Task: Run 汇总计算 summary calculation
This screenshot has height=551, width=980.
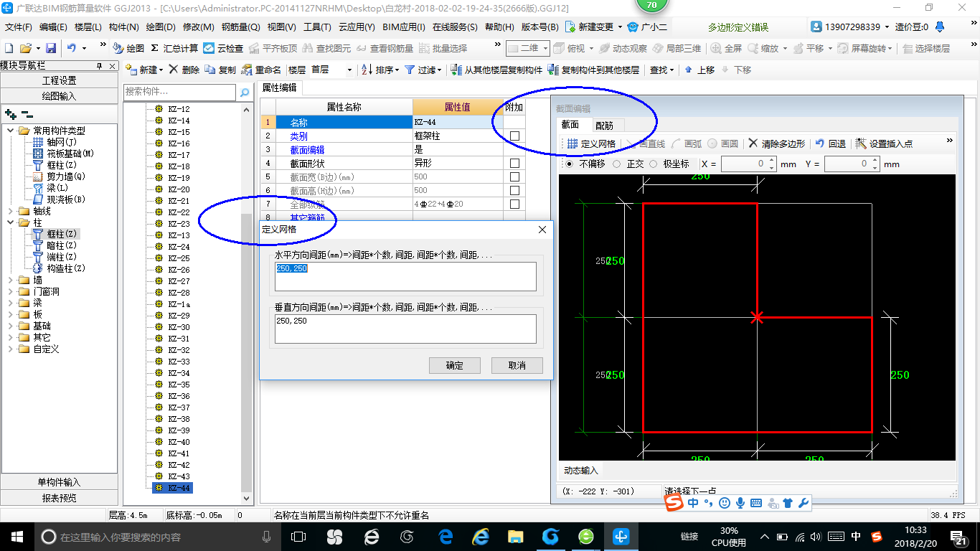Action: coord(174,48)
